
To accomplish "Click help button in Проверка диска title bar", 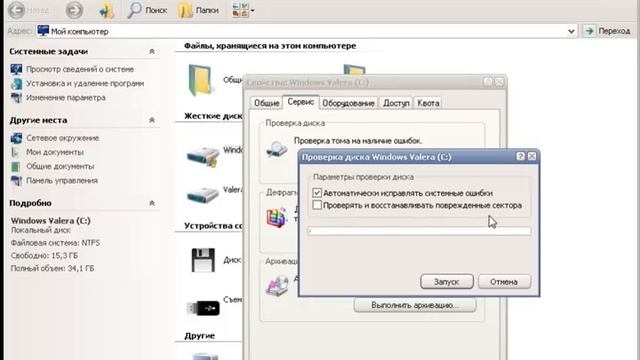I will point(520,156).
